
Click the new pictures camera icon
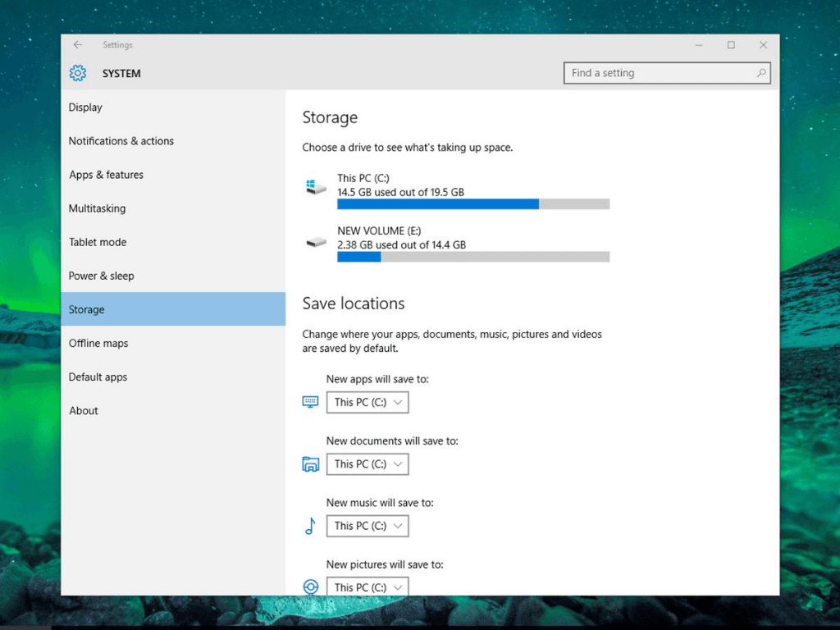310,587
